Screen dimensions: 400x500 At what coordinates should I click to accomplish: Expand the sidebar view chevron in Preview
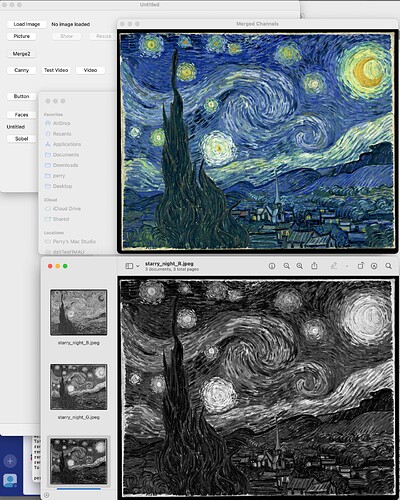pyautogui.click(x=138, y=266)
